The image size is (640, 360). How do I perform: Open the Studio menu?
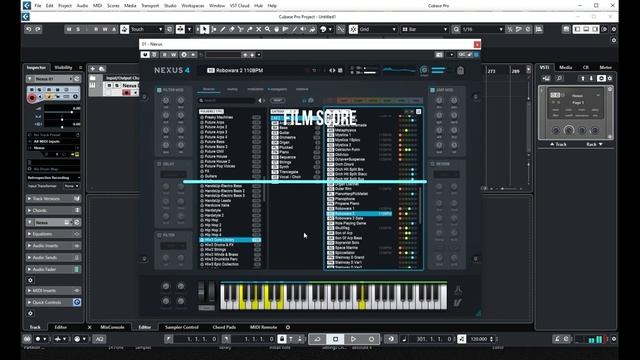[x=170, y=6]
